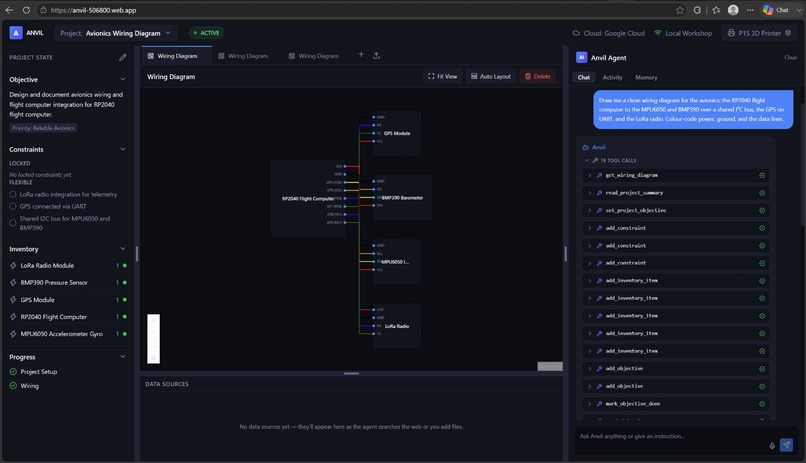Screen dimensions: 806x463
Task: Select the GPS Module diagram node
Action: click(395, 133)
